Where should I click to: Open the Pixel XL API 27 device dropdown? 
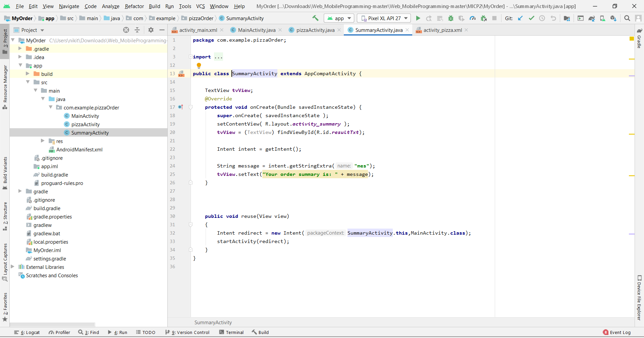coord(384,18)
